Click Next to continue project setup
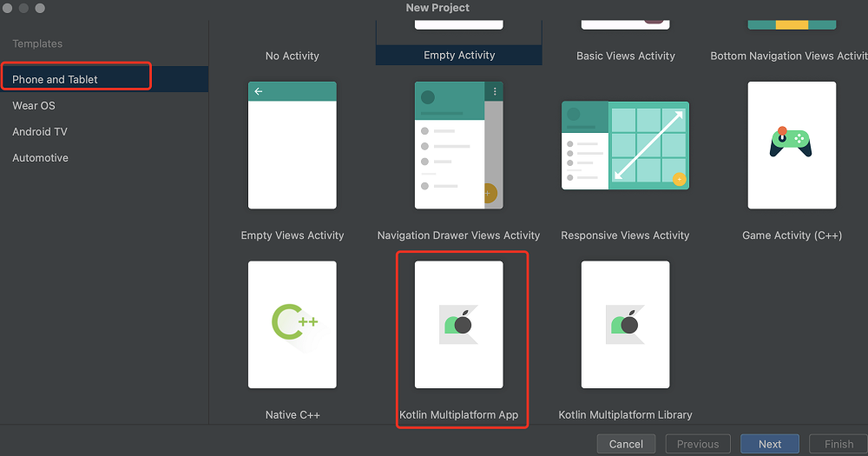Image resolution: width=868 pixels, height=456 pixels. point(770,444)
